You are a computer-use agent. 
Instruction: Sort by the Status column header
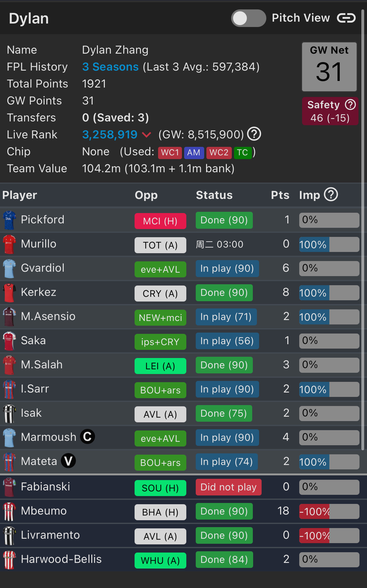(x=214, y=195)
